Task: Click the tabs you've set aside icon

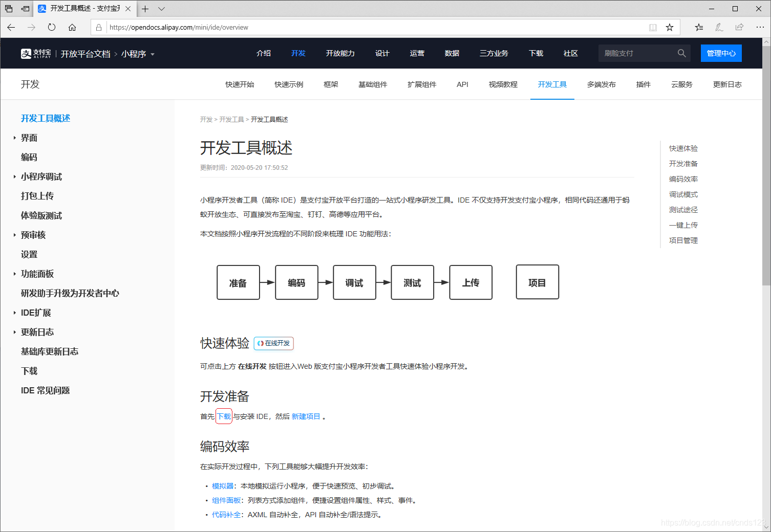Action: [x=9, y=9]
